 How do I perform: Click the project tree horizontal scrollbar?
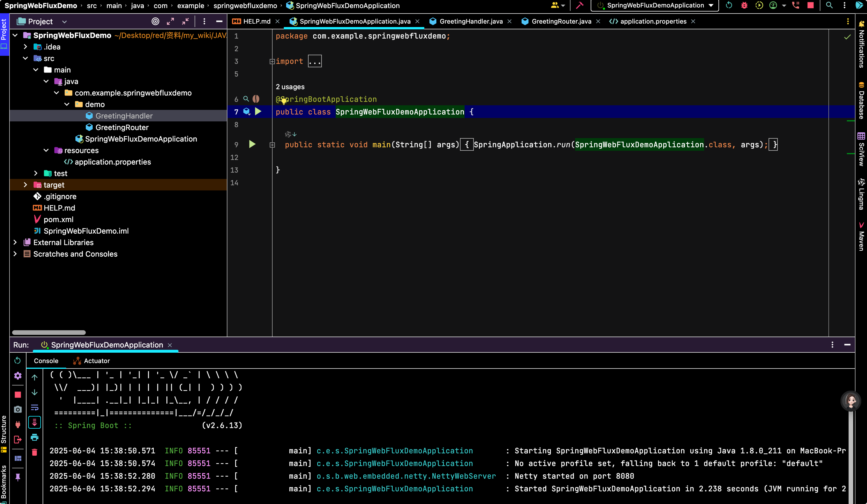click(49, 333)
